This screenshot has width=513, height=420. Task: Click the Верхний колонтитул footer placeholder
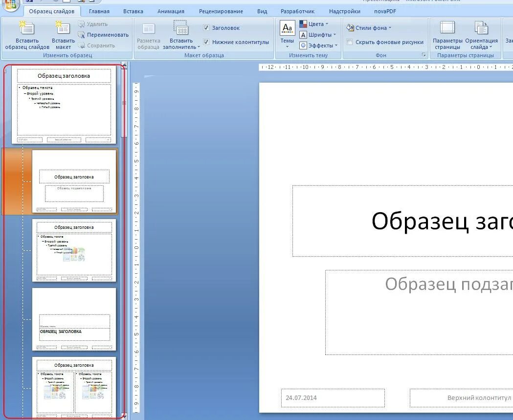[x=461, y=398]
